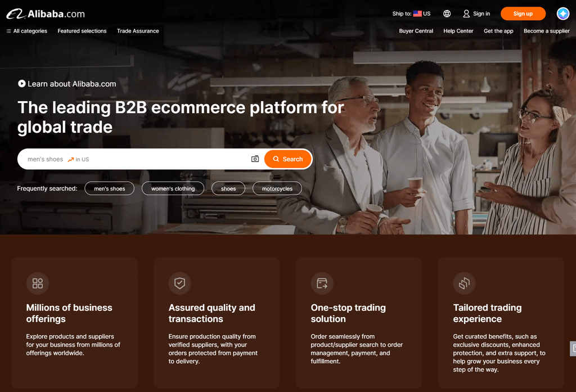Screen dimensions: 576x392
Task: Open the All categories menu
Action: click(27, 31)
